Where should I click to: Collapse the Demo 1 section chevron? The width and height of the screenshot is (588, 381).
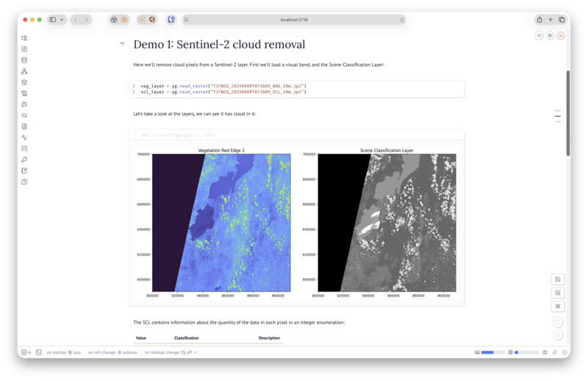[x=122, y=44]
